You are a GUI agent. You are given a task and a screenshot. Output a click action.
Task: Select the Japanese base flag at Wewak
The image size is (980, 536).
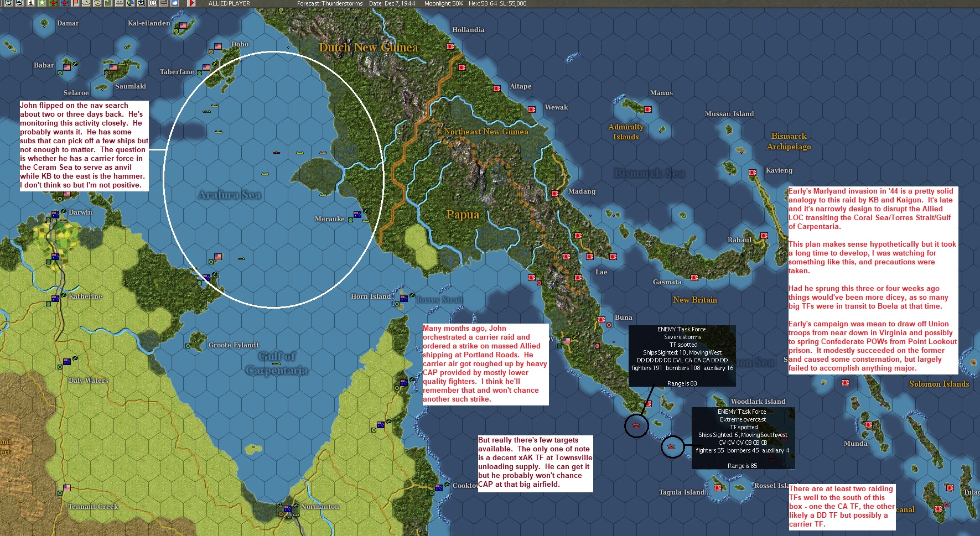pyautogui.click(x=532, y=109)
